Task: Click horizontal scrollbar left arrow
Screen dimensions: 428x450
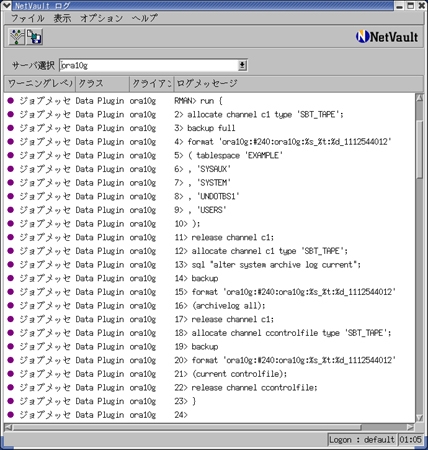Action: coord(9,427)
